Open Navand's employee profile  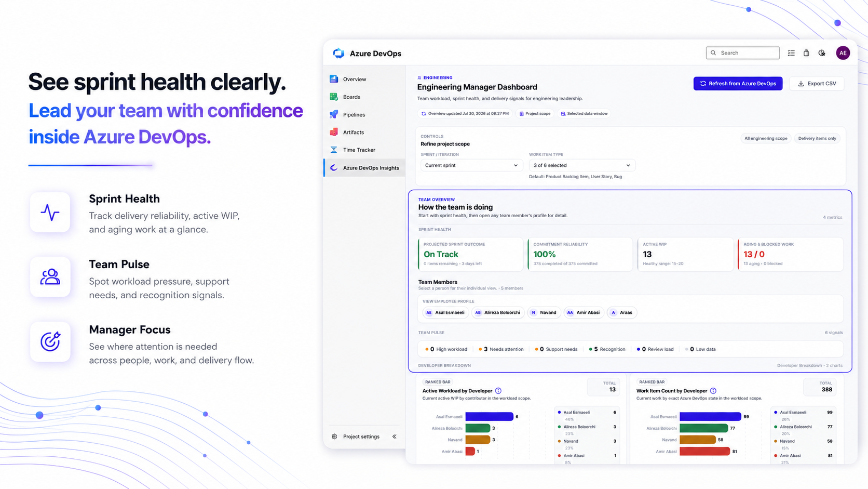(544, 313)
